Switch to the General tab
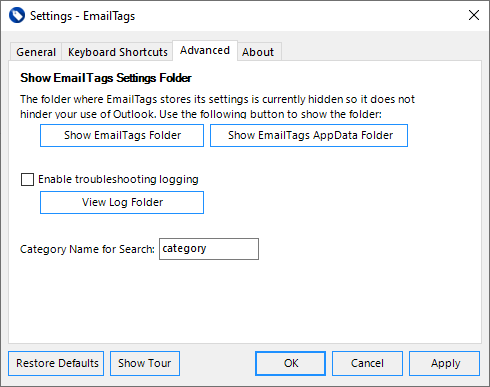 pyautogui.click(x=36, y=52)
